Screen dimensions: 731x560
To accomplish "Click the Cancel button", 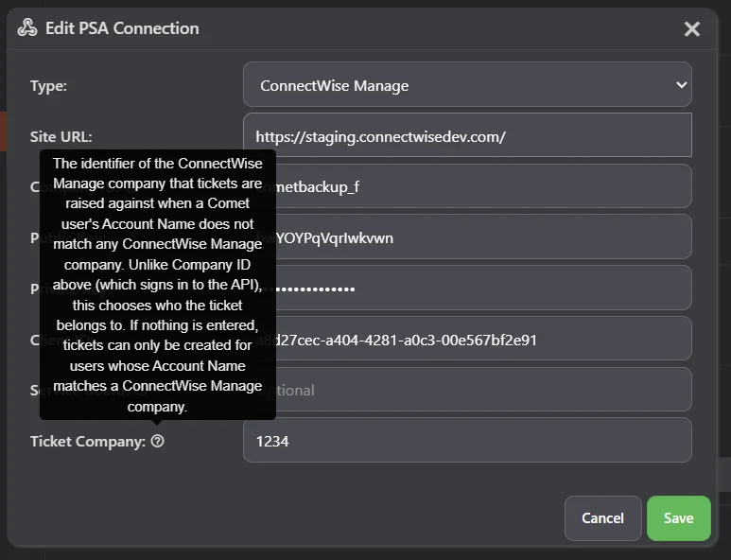I will (602, 518).
